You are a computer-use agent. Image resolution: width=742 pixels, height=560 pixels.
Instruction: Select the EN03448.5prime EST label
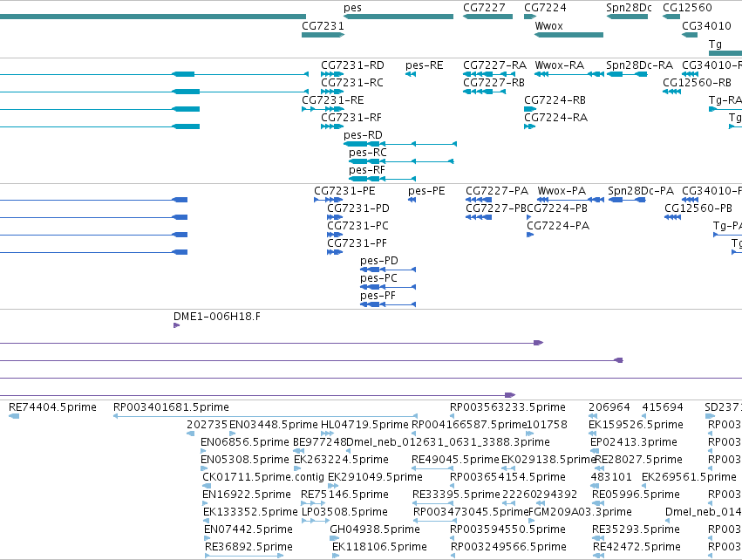click(x=274, y=425)
